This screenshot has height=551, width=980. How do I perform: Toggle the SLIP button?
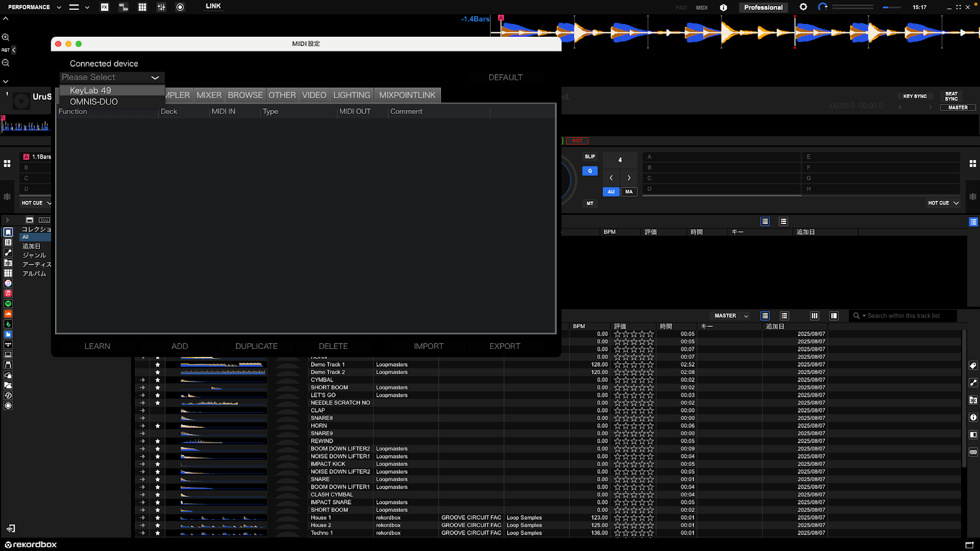(x=589, y=157)
